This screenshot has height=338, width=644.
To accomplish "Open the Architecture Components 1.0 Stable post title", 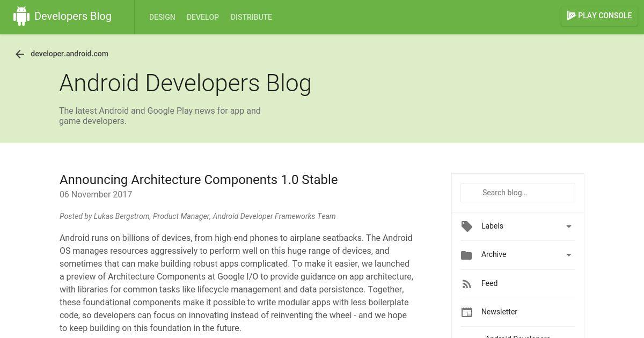I will point(199,180).
